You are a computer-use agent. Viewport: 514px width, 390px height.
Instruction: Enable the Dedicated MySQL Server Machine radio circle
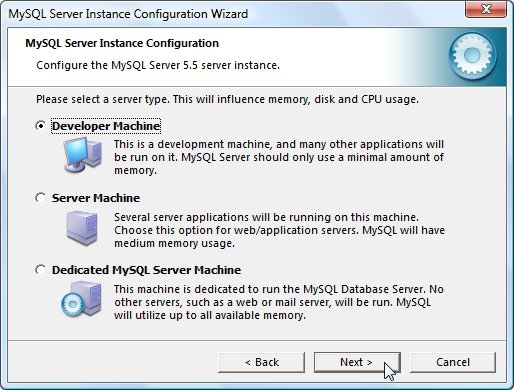[x=41, y=270]
